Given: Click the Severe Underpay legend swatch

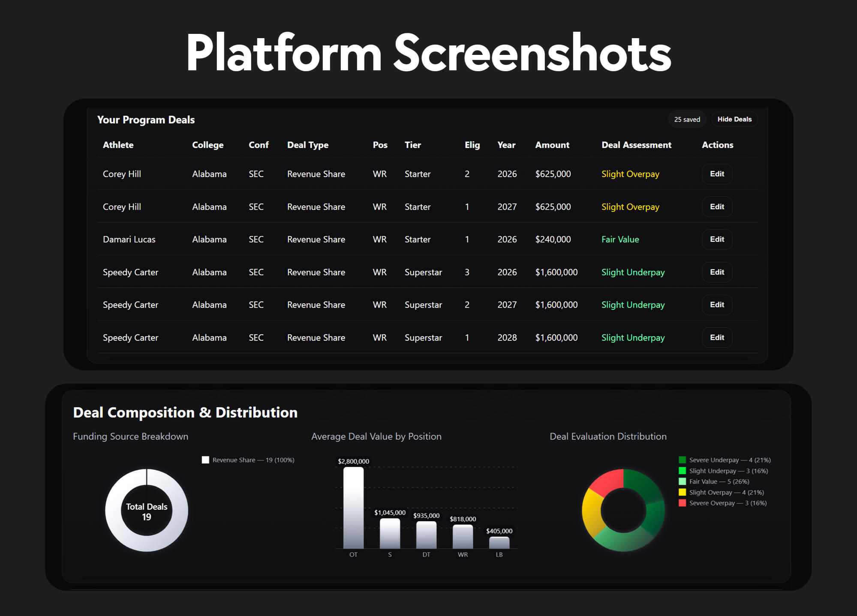Looking at the screenshot, I should (682, 460).
